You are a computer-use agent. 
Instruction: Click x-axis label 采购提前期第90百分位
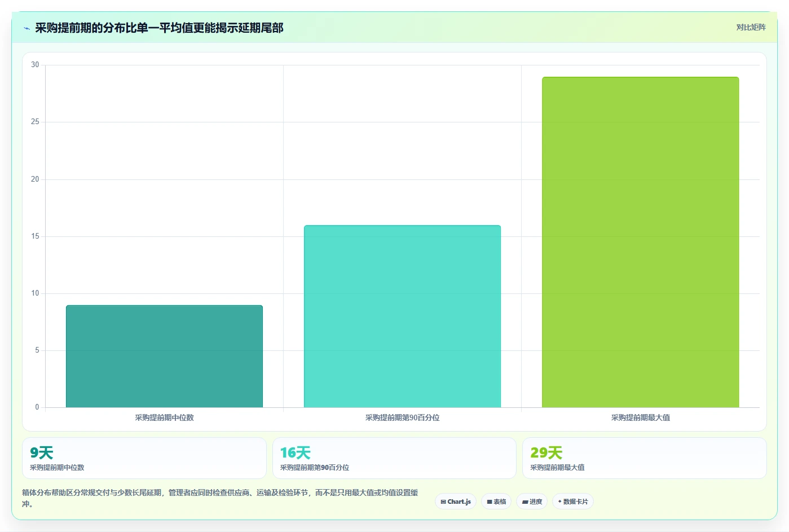402,417
